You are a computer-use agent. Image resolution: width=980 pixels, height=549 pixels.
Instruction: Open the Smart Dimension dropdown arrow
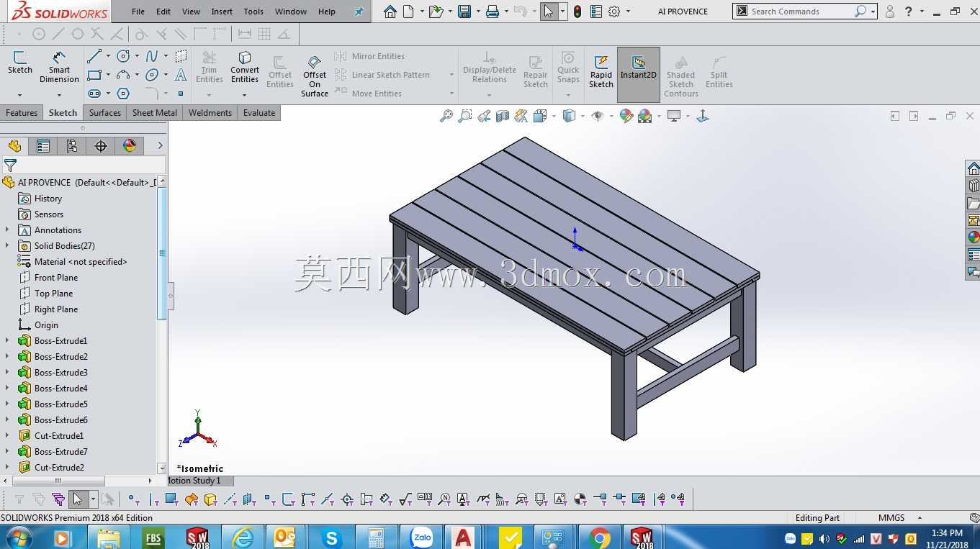click(x=59, y=95)
